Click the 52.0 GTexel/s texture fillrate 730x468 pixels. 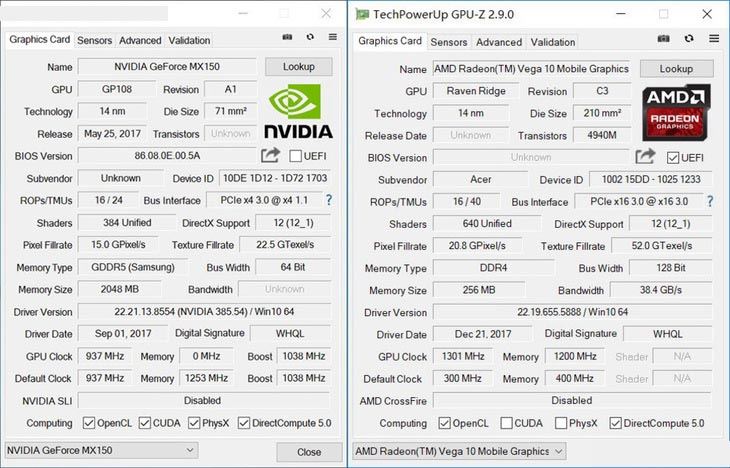(662, 245)
